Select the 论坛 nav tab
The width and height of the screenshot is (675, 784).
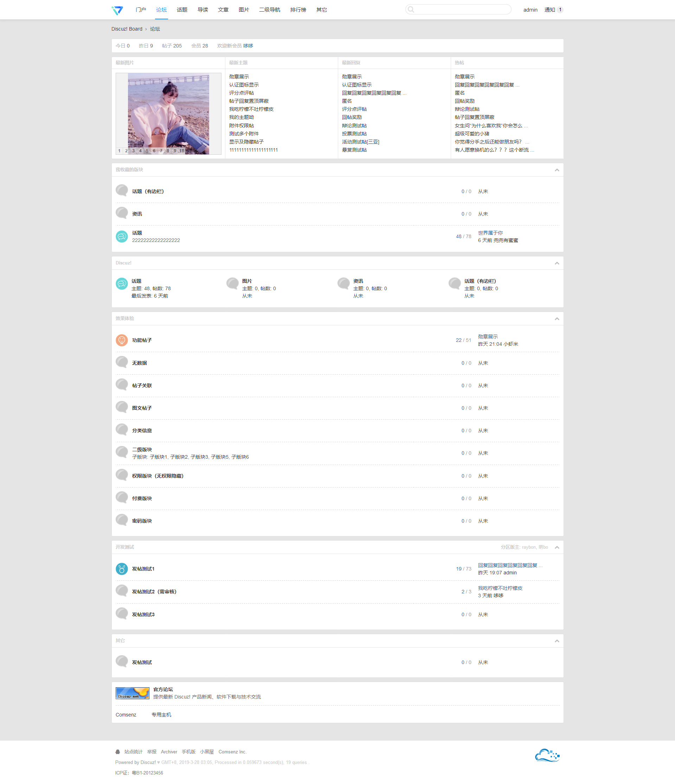[161, 10]
